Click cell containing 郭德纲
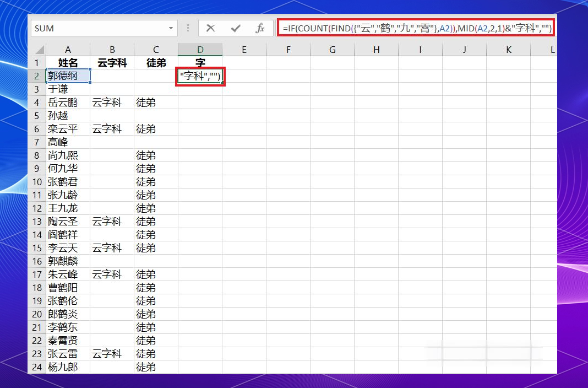Screen dimensions: 588x388 [68, 76]
